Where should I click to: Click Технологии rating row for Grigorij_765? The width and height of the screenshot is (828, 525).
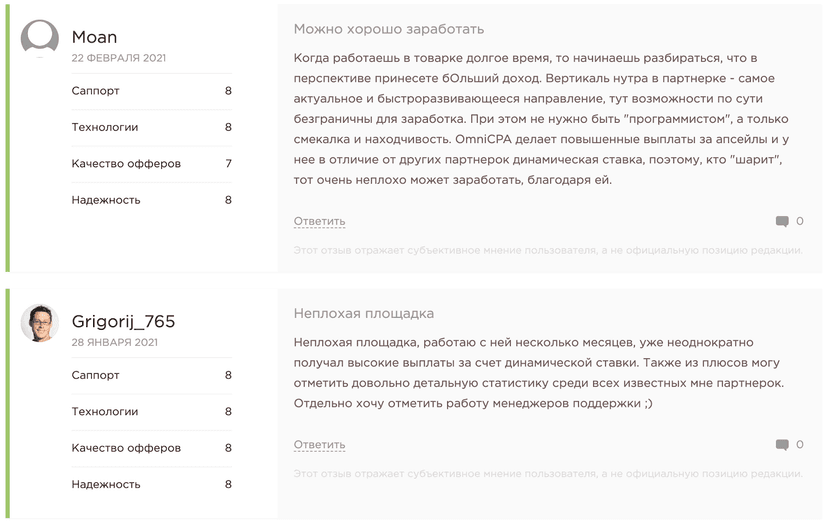152,411
